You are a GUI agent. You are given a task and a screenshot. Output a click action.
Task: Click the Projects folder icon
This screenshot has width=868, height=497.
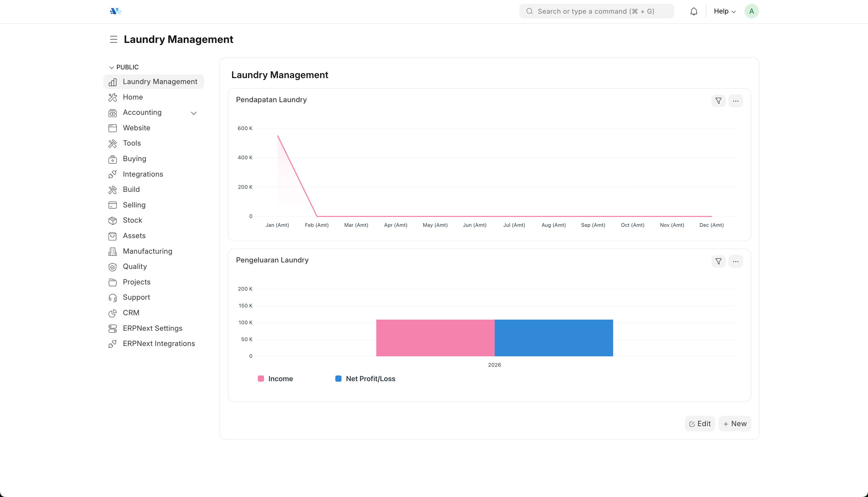pyautogui.click(x=113, y=282)
